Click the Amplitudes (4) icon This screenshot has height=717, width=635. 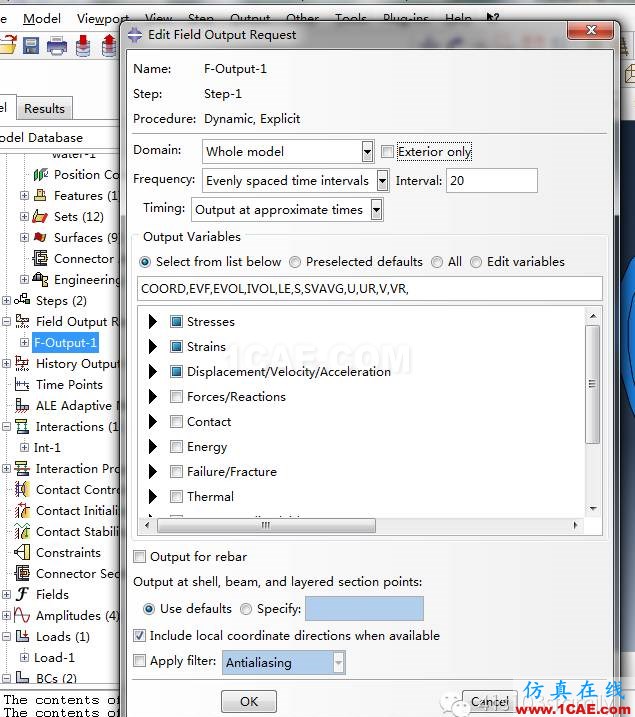tap(22, 615)
